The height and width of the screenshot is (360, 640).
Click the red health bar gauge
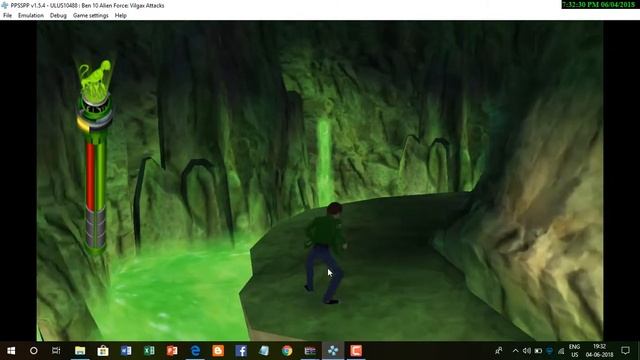pyautogui.click(x=90, y=176)
